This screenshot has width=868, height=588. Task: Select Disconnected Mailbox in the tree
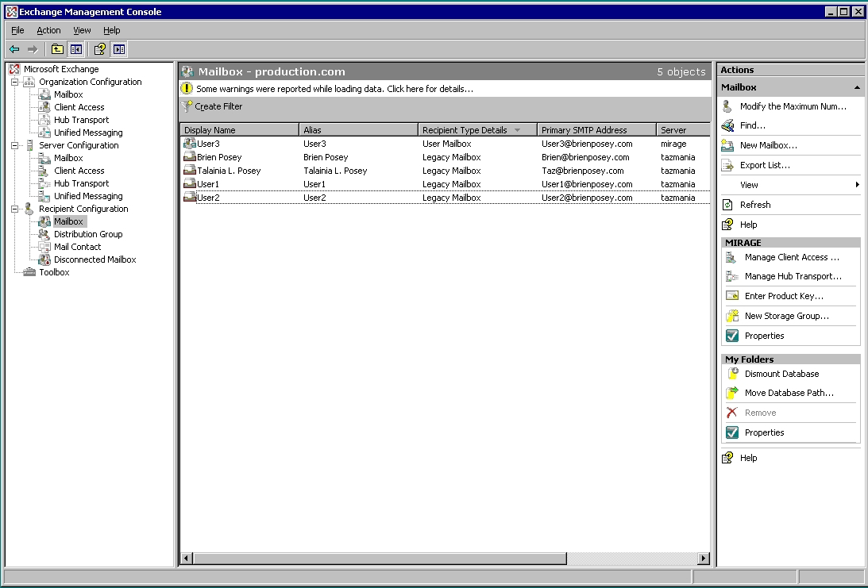pos(95,259)
